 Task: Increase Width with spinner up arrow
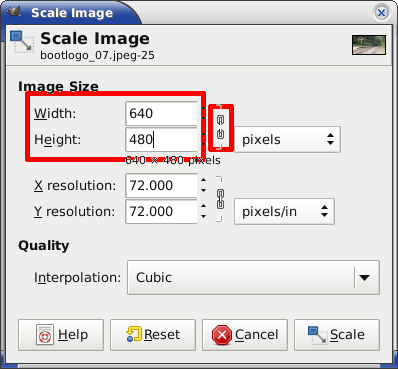(203, 108)
